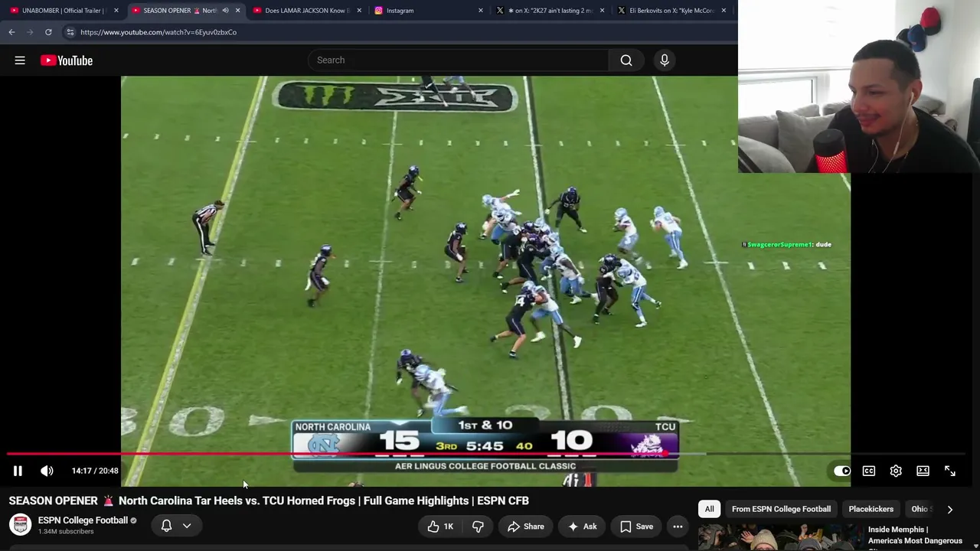Toggle closed captions
The width and height of the screenshot is (980, 551).
click(x=869, y=471)
